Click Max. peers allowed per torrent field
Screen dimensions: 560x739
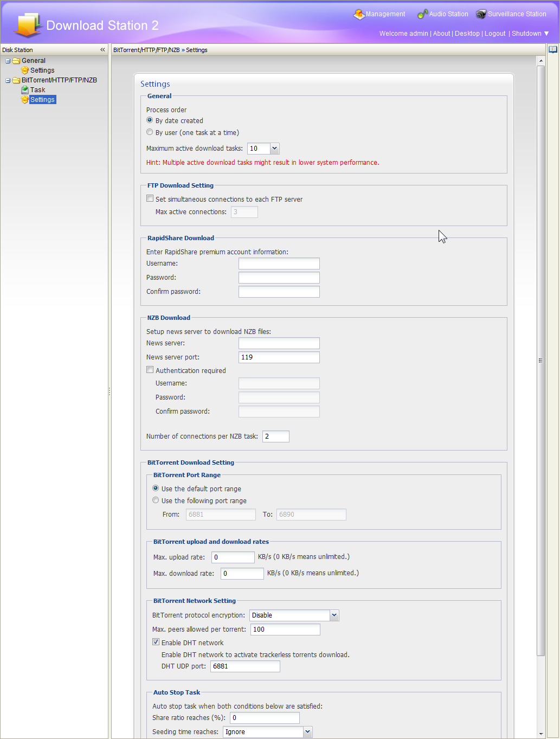286,629
